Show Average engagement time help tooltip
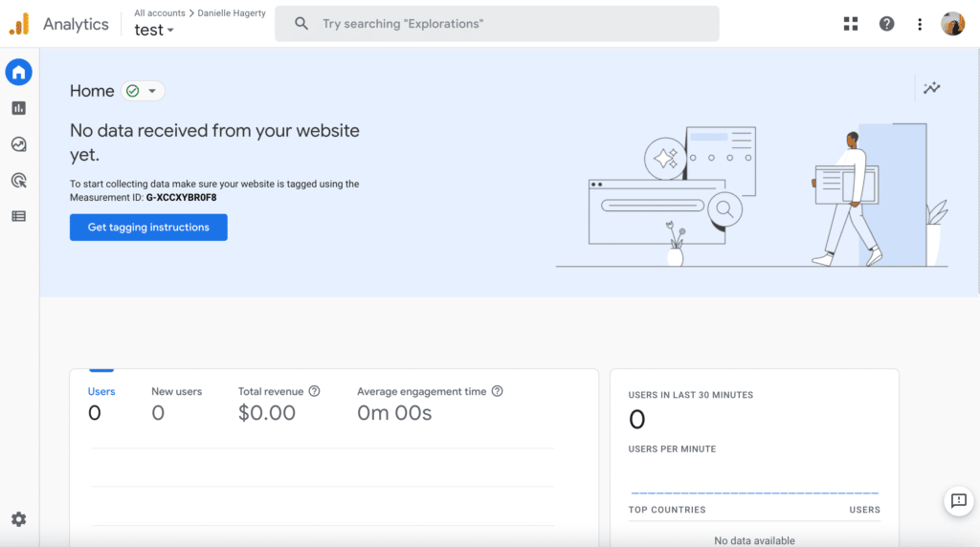980x547 pixels. tap(497, 391)
